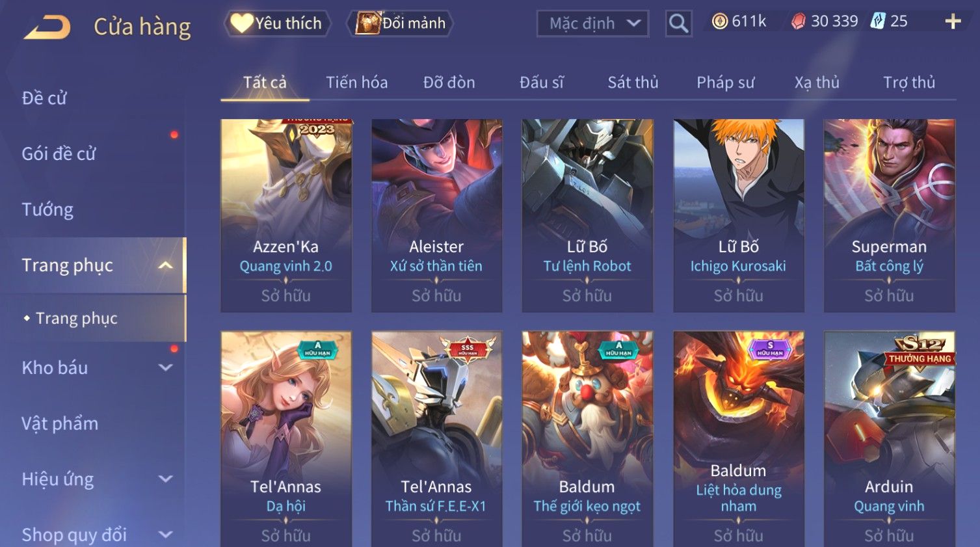
Task: Tap the golden back arrow icon
Action: pyautogui.click(x=47, y=27)
